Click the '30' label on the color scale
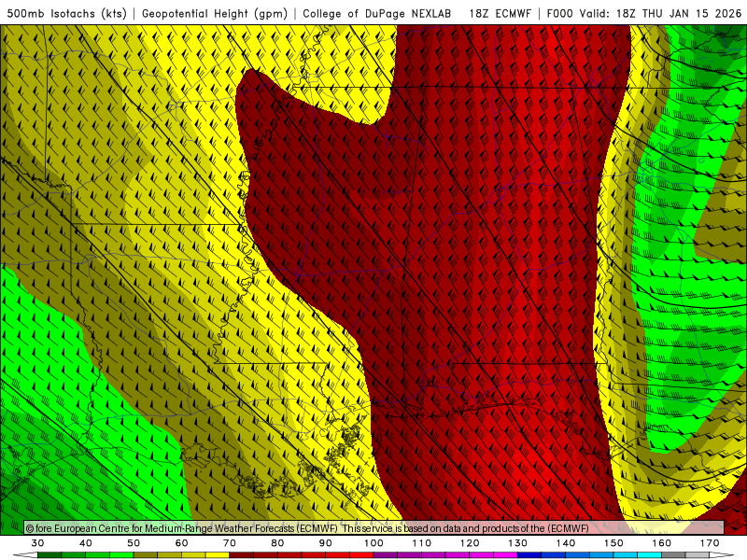This screenshot has height=560, width=747. click(37, 543)
